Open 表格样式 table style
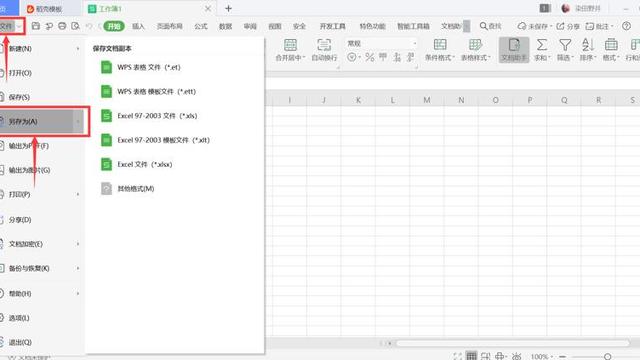640x360 pixels. [x=476, y=50]
